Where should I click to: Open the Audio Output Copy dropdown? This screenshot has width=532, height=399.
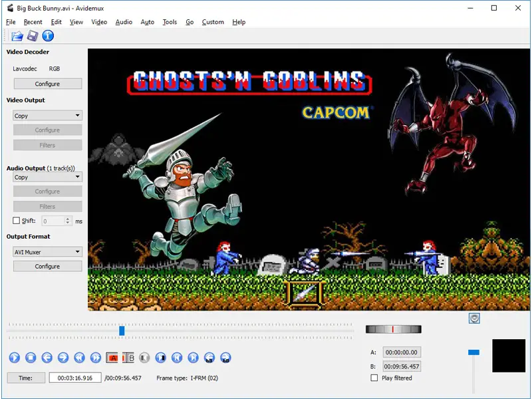pos(47,177)
